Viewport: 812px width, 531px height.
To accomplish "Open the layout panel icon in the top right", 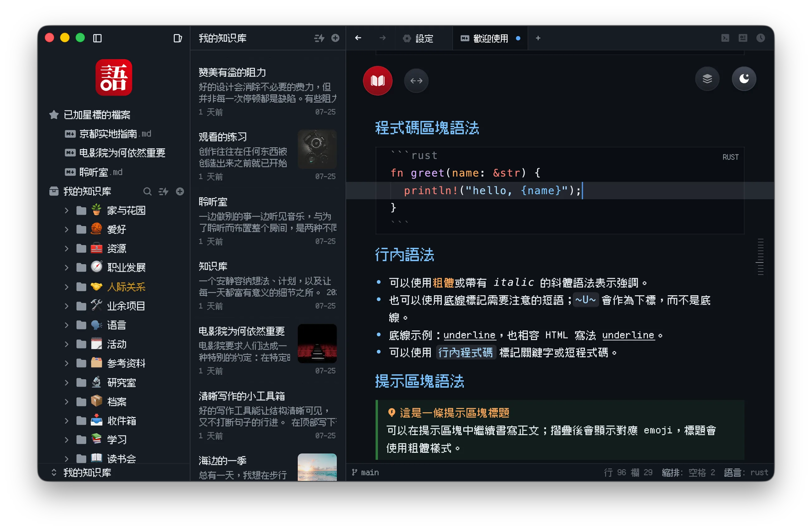I will [743, 38].
